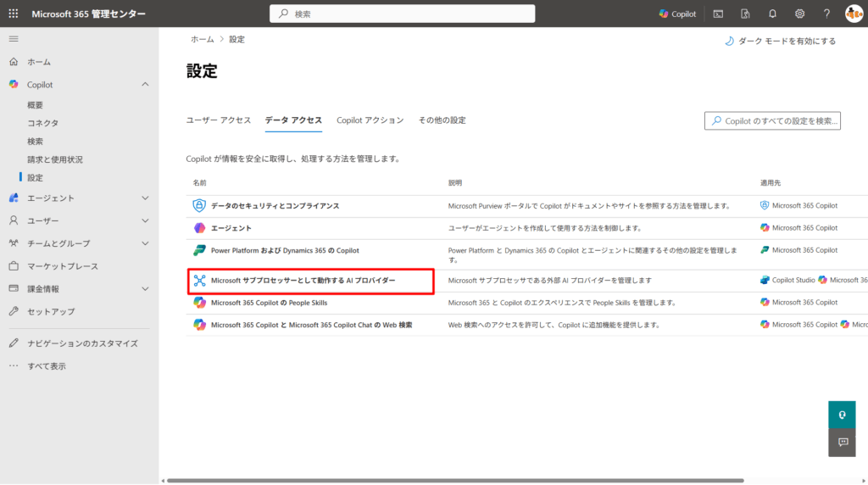The width and height of the screenshot is (868, 485).
Task: Collapse the navigation hamburger menu
Action: click(14, 39)
